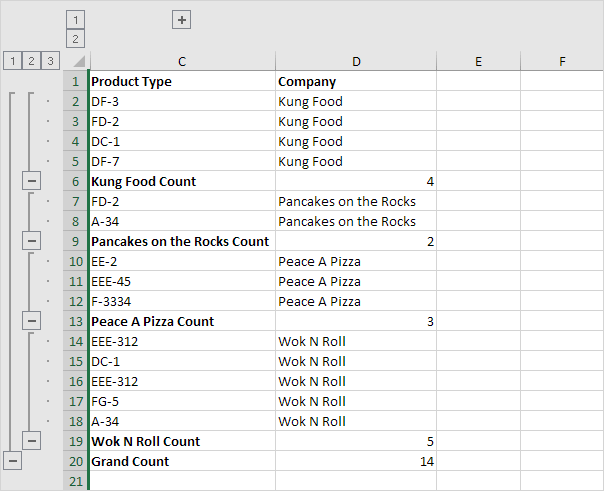The image size is (604, 491).
Task: Click the Wok N Roll Count label cell
Action: click(x=181, y=441)
